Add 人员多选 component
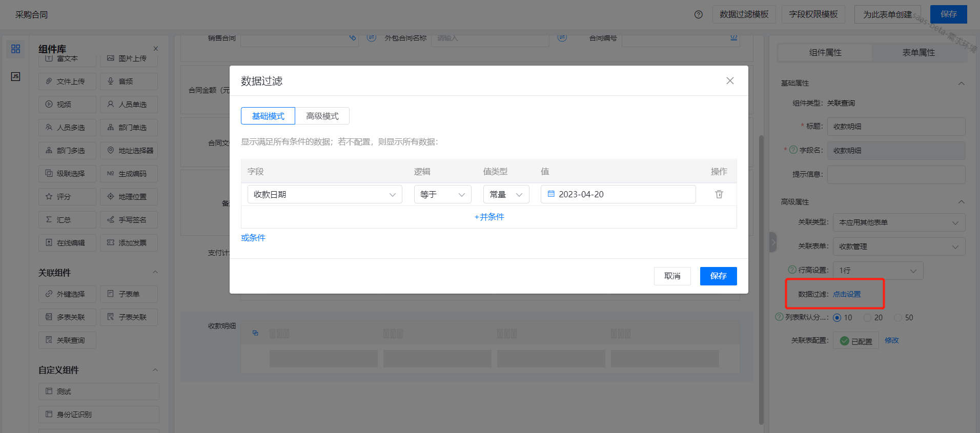Image resolution: width=980 pixels, height=433 pixels. (x=67, y=128)
